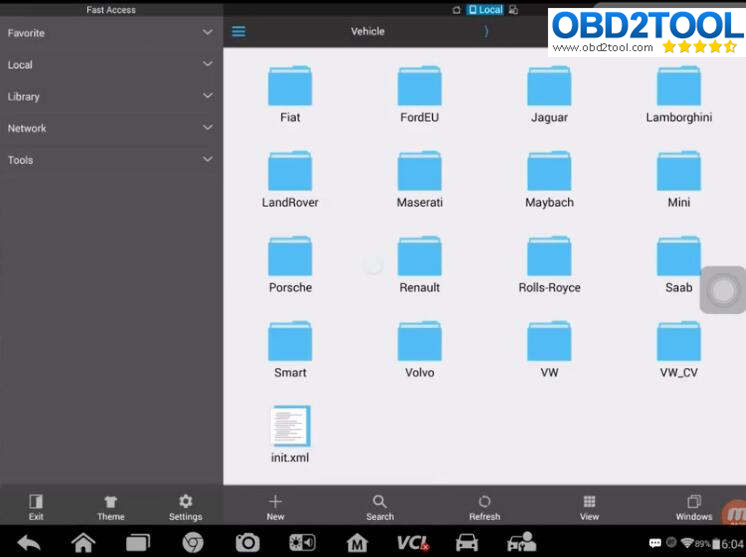Click the hamburger menu icon
Screen dimensions: 746x557
tap(239, 31)
